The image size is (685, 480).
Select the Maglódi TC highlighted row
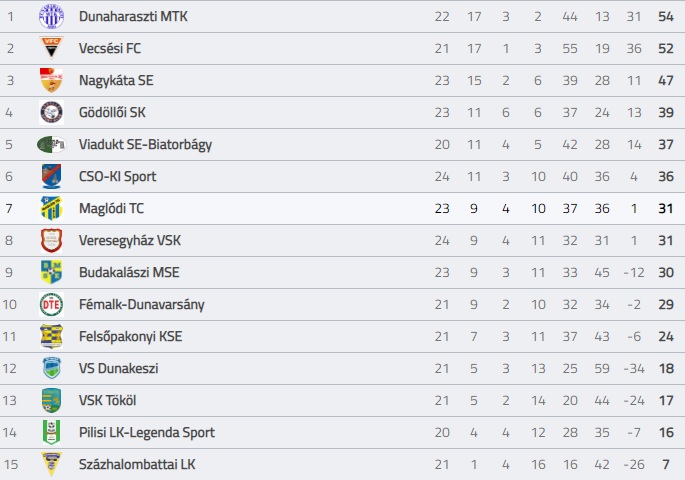click(342, 208)
